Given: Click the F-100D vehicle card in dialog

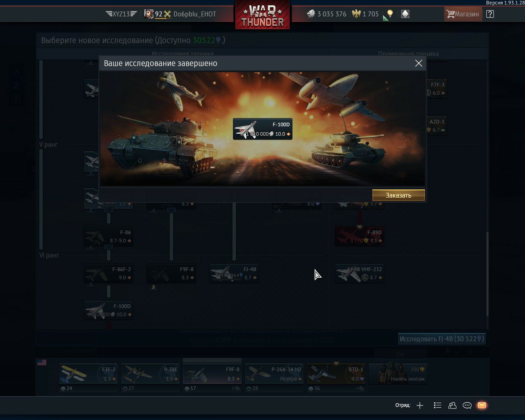Looking at the screenshot, I should click(x=262, y=129).
